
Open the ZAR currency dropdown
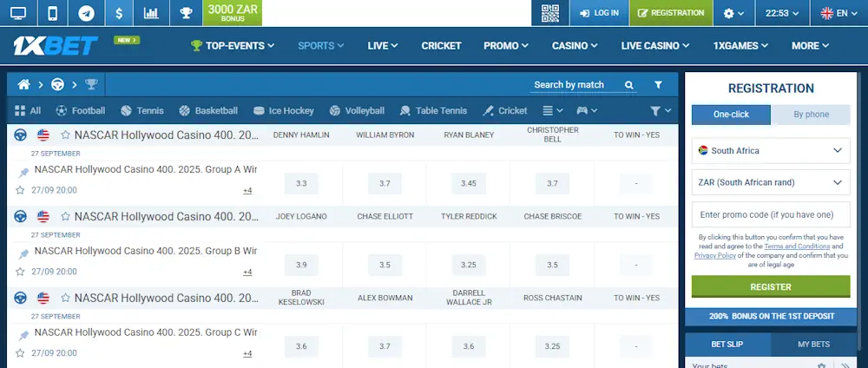[771, 182]
